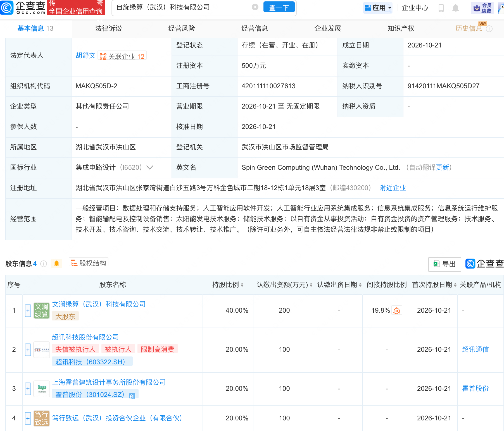The image size is (504, 431).
Task: Click the 大股东 tag under 文澜绿算
Action: 65,317
